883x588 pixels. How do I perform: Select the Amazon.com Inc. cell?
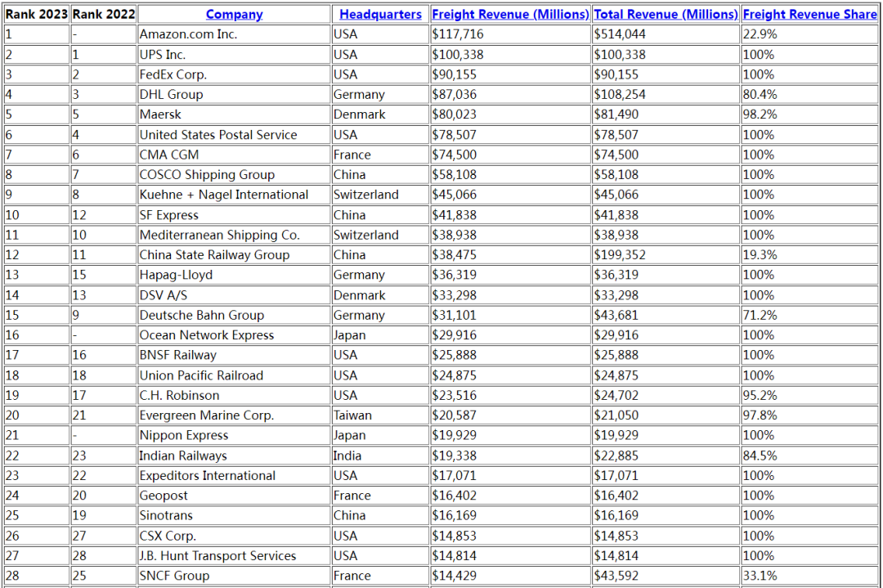click(235, 34)
